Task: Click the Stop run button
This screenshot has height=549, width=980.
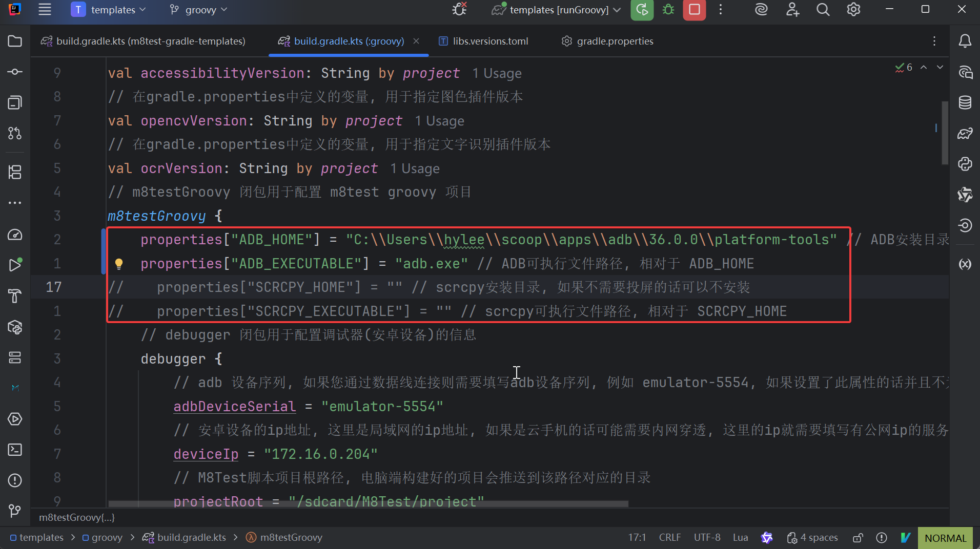Action: (694, 10)
